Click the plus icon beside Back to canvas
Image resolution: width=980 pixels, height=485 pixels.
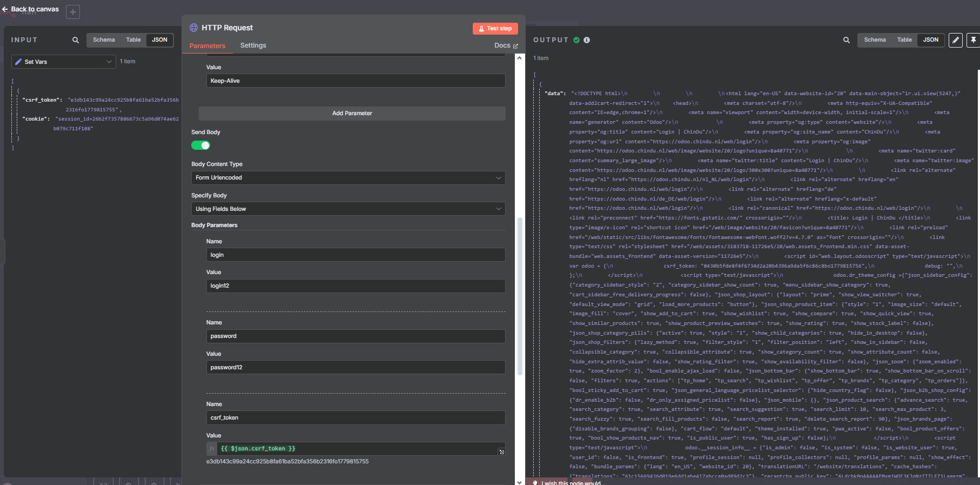pos(73,12)
